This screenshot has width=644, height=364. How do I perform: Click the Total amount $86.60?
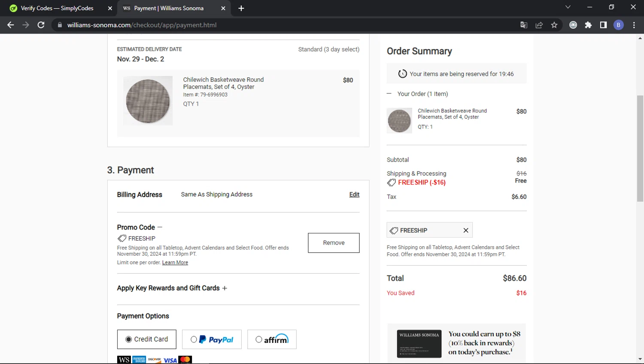click(x=514, y=278)
